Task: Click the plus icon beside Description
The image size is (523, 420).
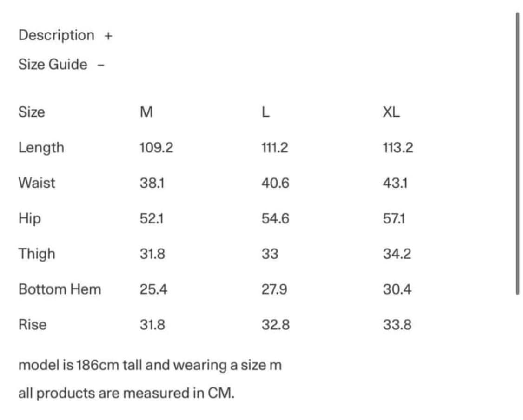Action: coord(108,36)
